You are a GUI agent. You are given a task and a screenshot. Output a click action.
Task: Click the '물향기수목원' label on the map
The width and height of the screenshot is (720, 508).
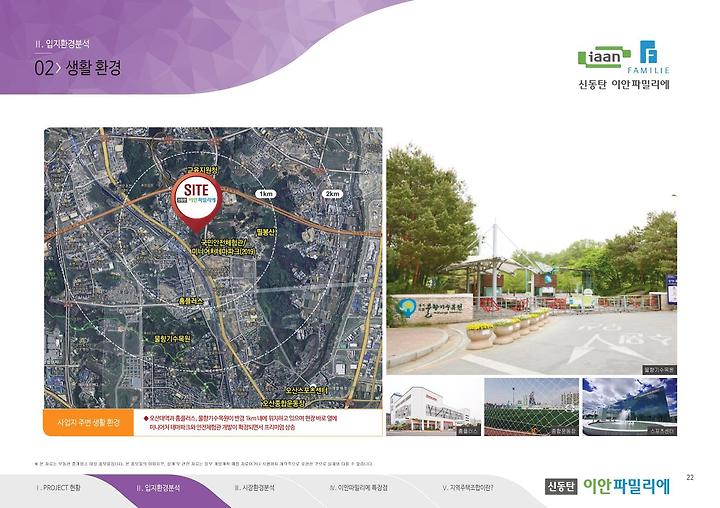(x=172, y=339)
